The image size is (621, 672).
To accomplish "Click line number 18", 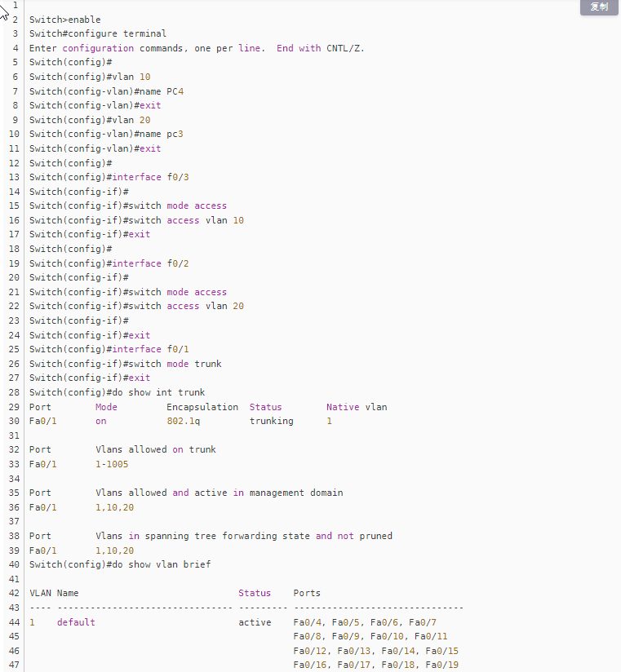I will (14, 249).
